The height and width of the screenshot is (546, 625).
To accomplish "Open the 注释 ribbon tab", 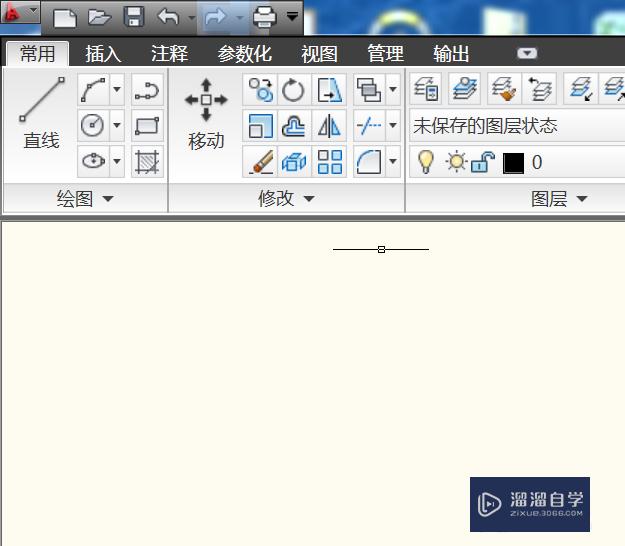I will click(169, 54).
